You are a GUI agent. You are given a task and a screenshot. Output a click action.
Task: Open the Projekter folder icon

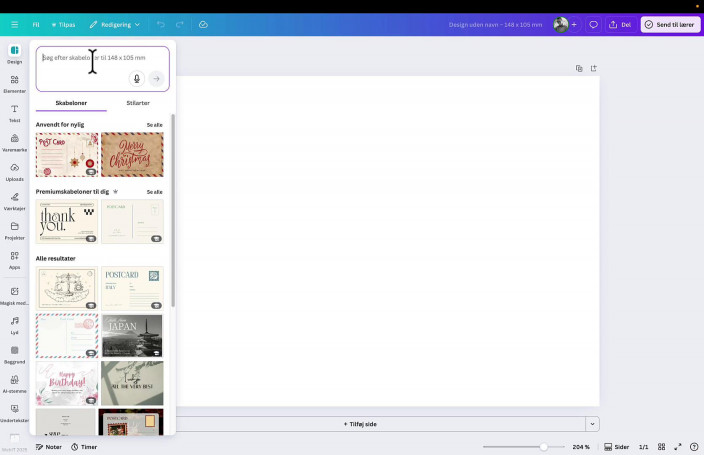pos(14,230)
